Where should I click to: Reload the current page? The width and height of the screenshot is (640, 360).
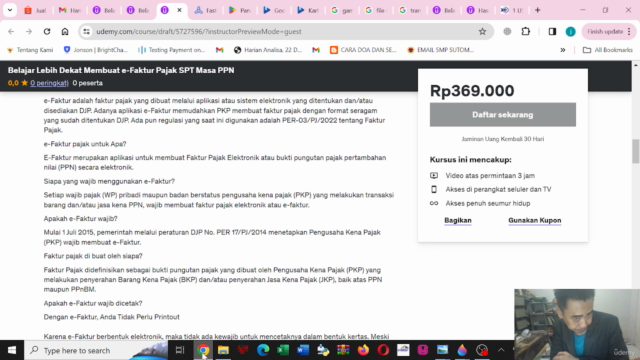(x=47, y=31)
